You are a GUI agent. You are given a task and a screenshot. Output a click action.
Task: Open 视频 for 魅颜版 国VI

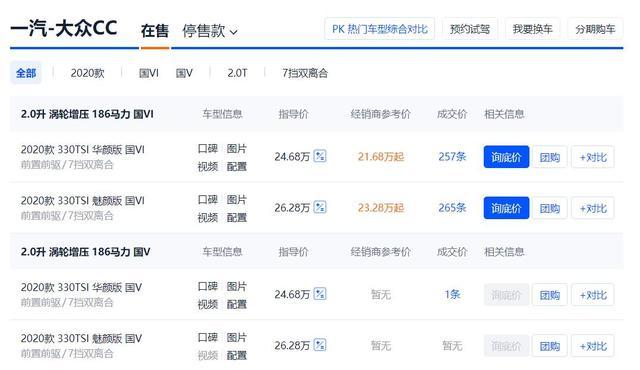(x=208, y=217)
